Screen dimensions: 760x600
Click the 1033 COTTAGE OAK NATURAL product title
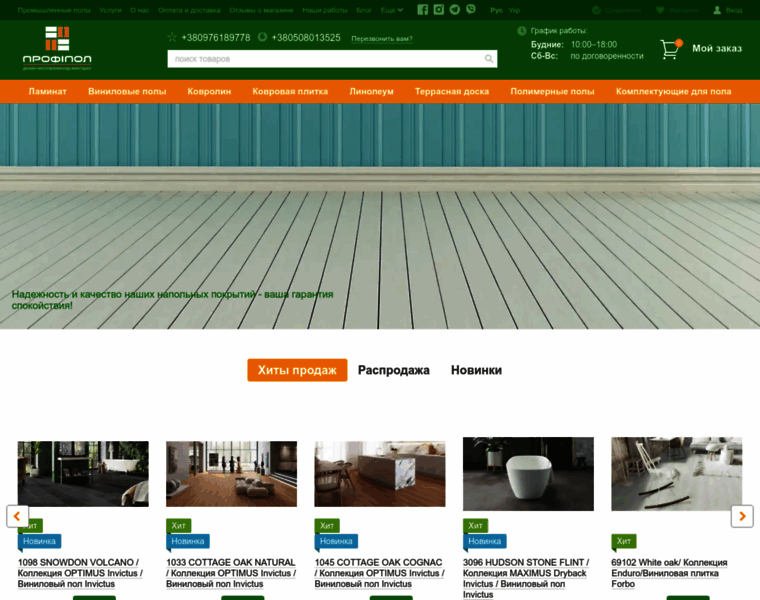point(231,573)
